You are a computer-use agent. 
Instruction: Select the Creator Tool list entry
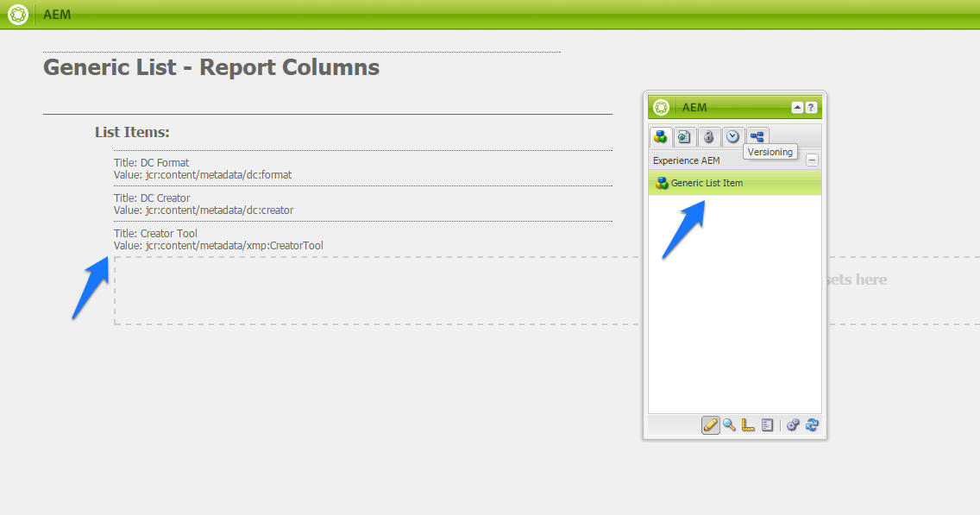click(x=155, y=233)
